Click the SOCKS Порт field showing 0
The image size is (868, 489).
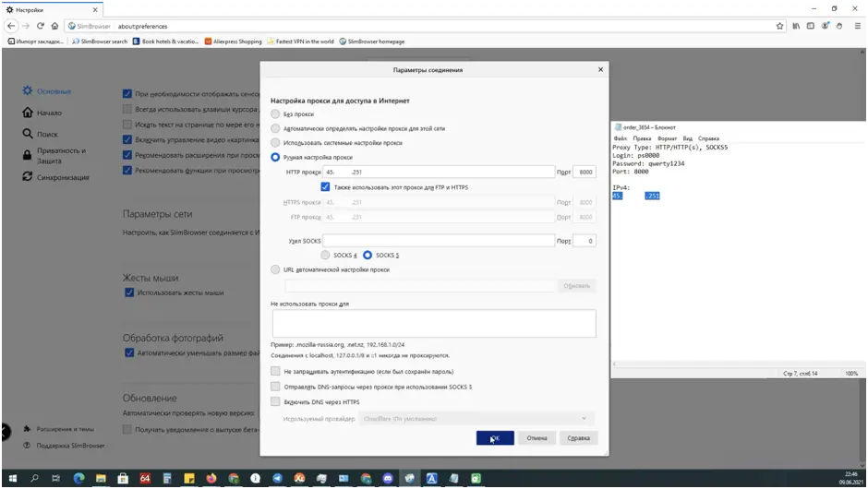point(585,241)
